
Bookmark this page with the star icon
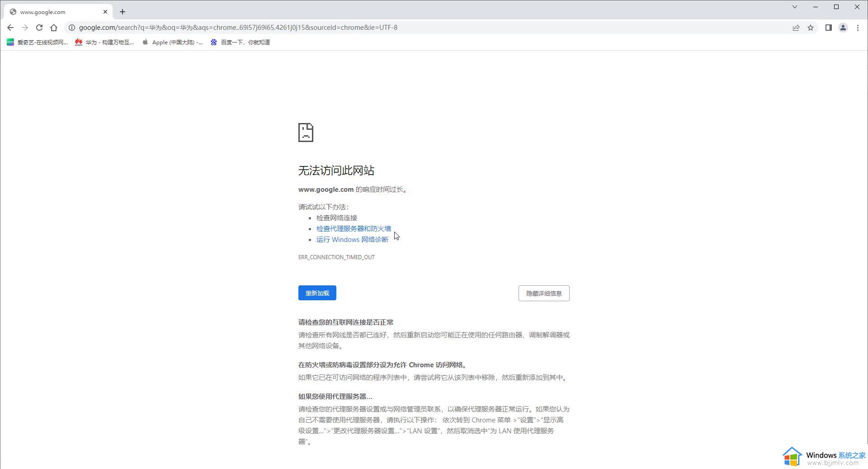click(x=811, y=28)
